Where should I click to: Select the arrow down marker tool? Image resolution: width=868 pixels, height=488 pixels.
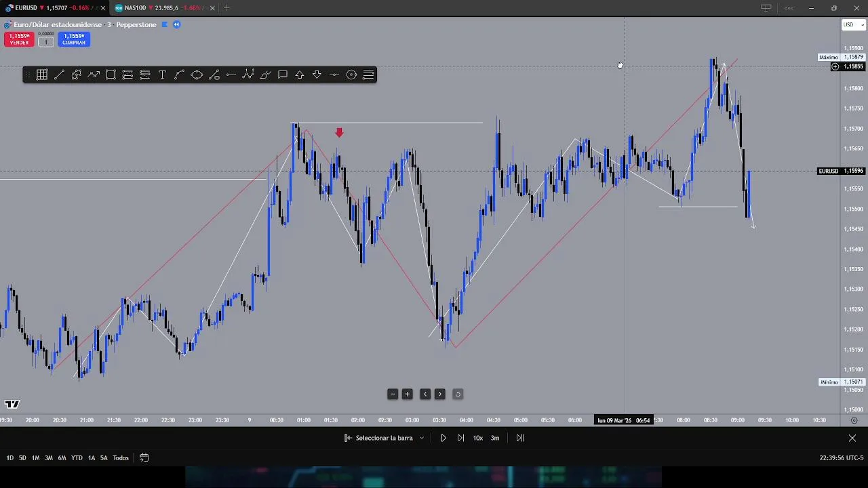pos(317,75)
